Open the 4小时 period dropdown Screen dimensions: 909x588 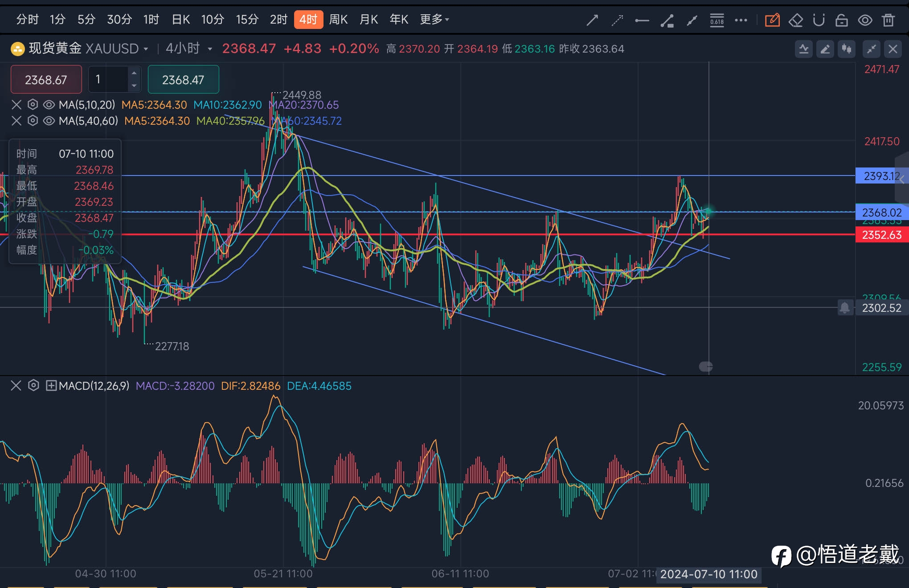(x=210, y=49)
